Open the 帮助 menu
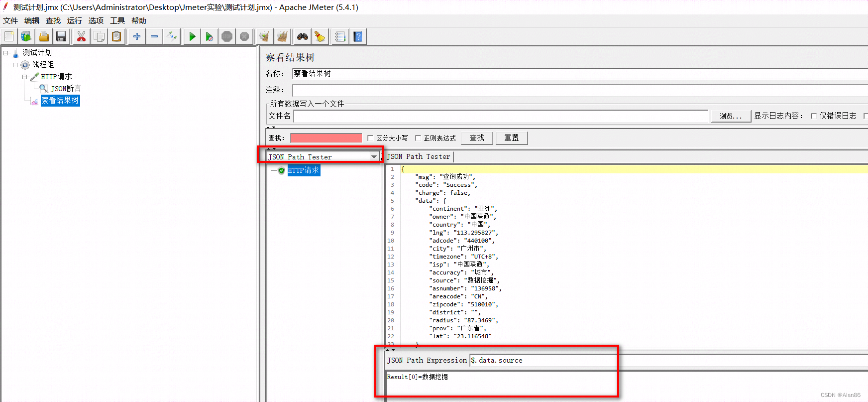 [x=139, y=20]
